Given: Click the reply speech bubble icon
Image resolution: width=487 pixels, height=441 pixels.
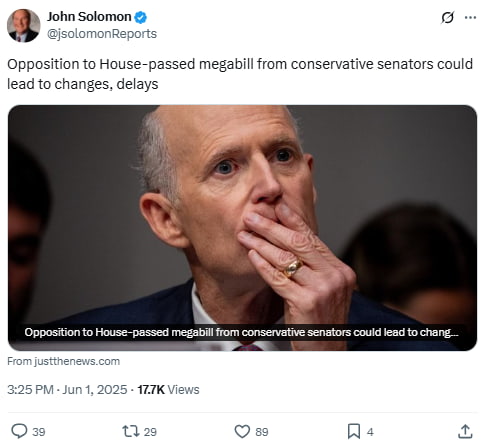Looking at the screenshot, I should [19, 431].
